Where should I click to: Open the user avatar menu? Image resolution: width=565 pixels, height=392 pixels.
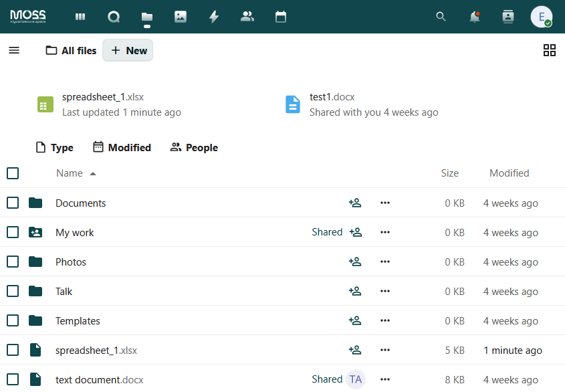[541, 17]
